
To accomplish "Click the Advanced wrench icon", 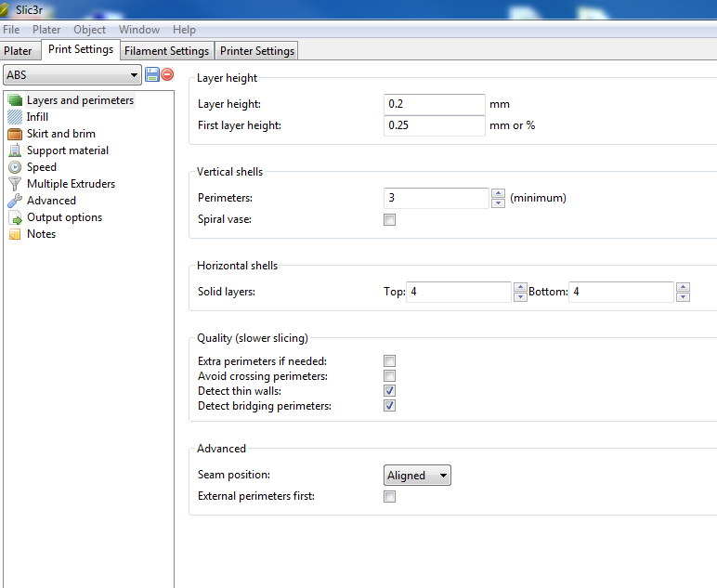I will pos(15,201).
